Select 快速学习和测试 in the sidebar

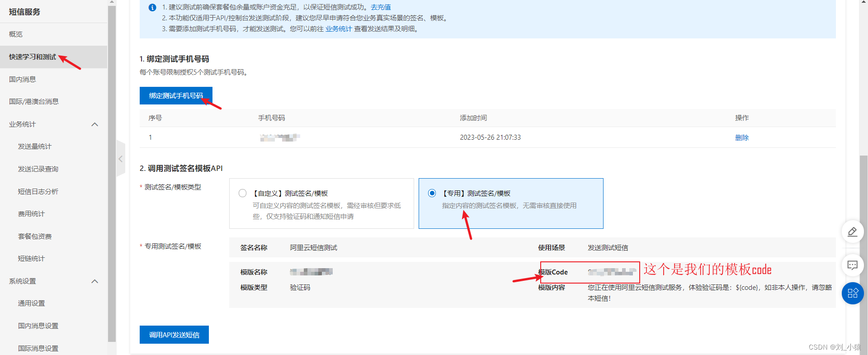tap(33, 57)
